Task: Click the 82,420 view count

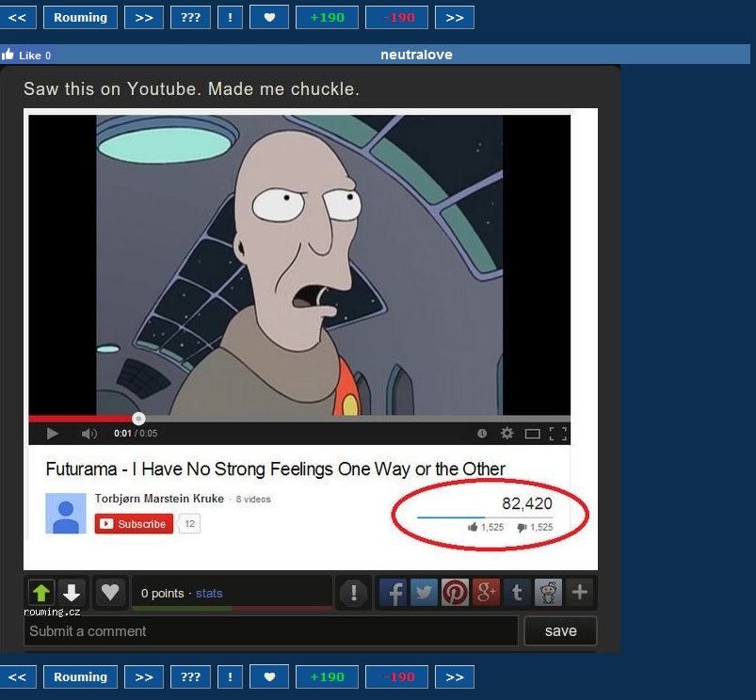Action: 527,503
